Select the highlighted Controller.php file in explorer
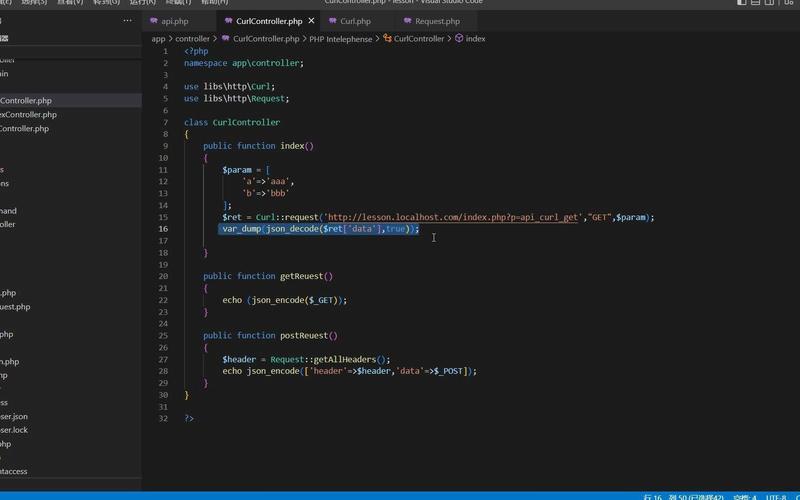The height and width of the screenshot is (500, 800). [x=71, y=101]
